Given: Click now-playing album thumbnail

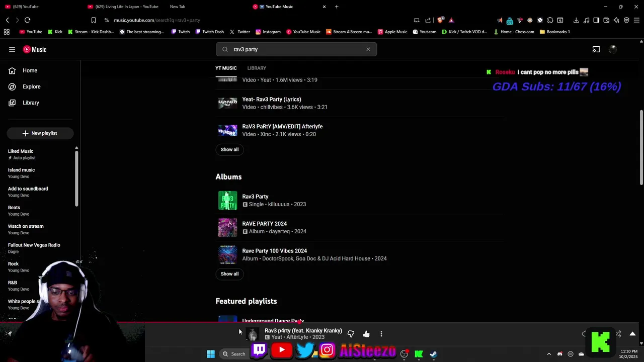Looking at the screenshot, I should pyautogui.click(x=253, y=334).
